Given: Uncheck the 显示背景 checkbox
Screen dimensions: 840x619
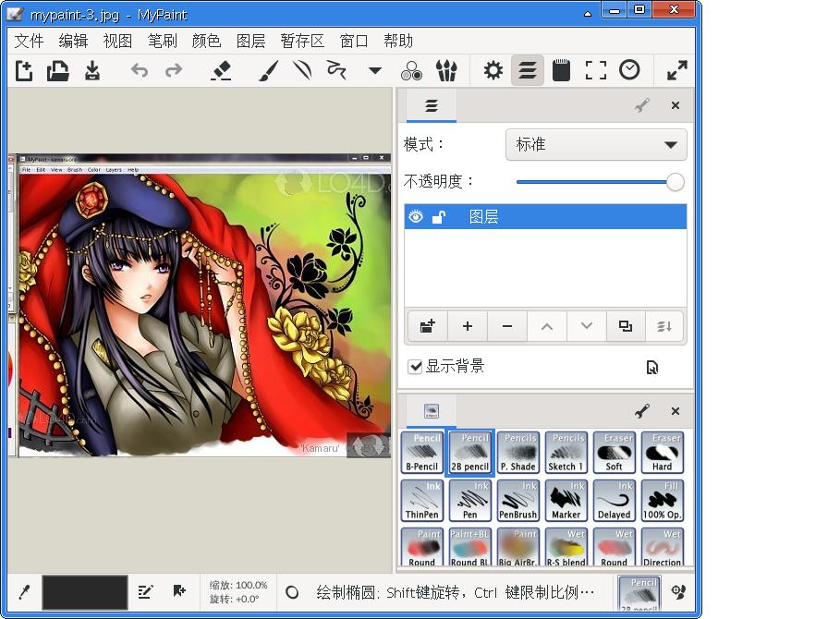Looking at the screenshot, I should [416, 367].
